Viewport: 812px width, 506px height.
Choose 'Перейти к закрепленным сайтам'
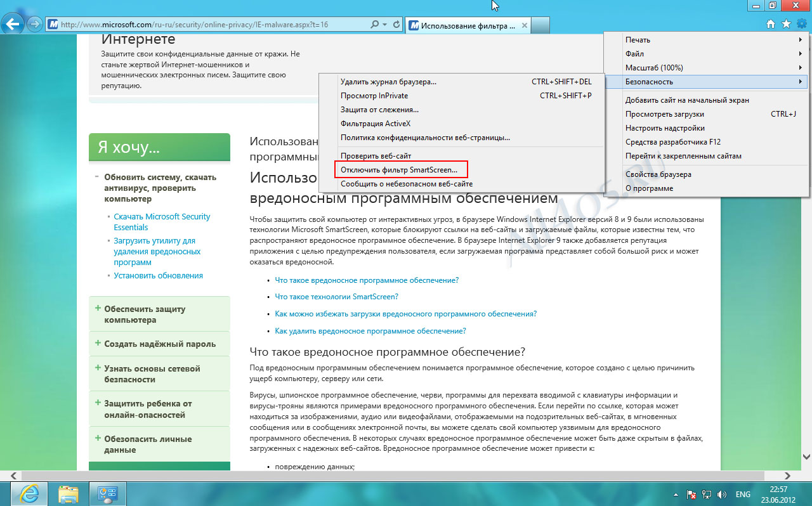[707, 155]
